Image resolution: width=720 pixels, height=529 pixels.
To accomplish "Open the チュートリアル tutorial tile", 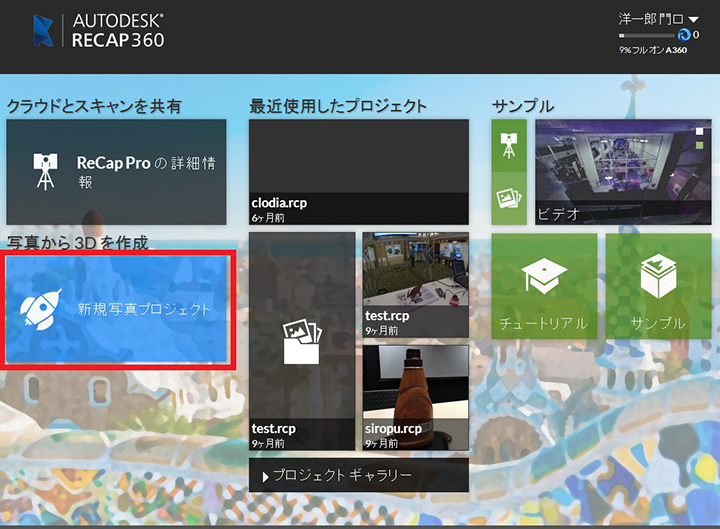I will 544,286.
